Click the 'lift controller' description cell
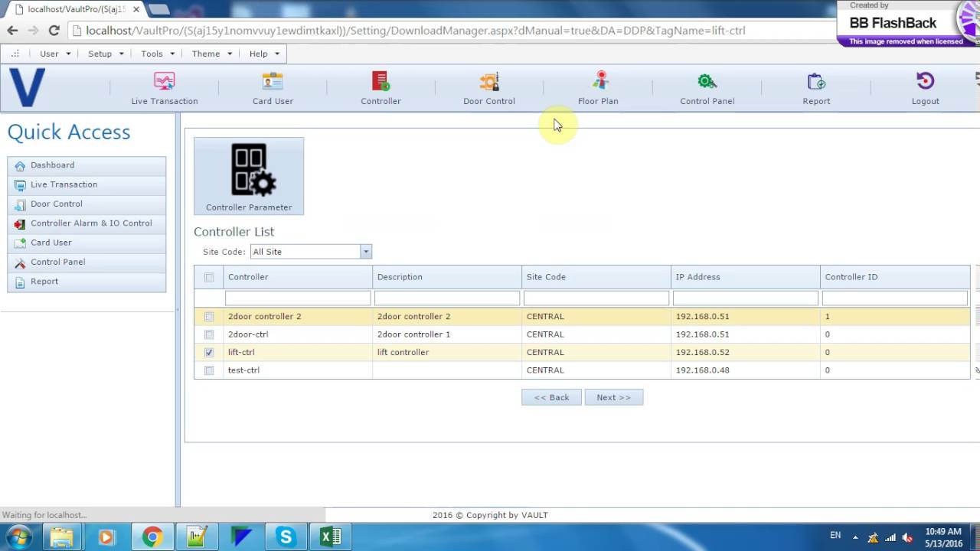Viewport: 980px width, 551px height. tap(447, 352)
